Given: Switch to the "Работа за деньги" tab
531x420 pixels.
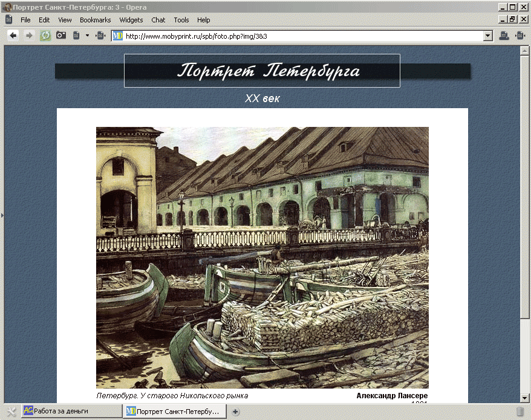Looking at the screenshot, I should click(x=71, y=411).
